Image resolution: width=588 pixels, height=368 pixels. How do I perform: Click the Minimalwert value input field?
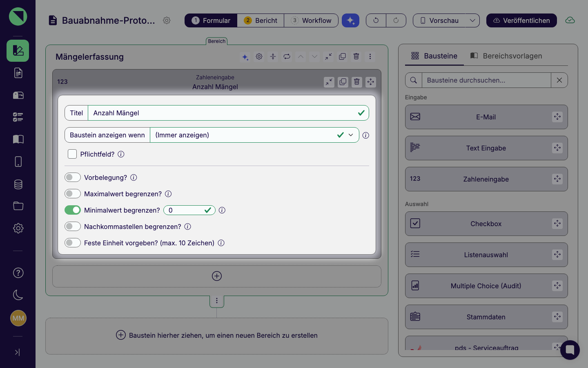(x=189, y=210)
